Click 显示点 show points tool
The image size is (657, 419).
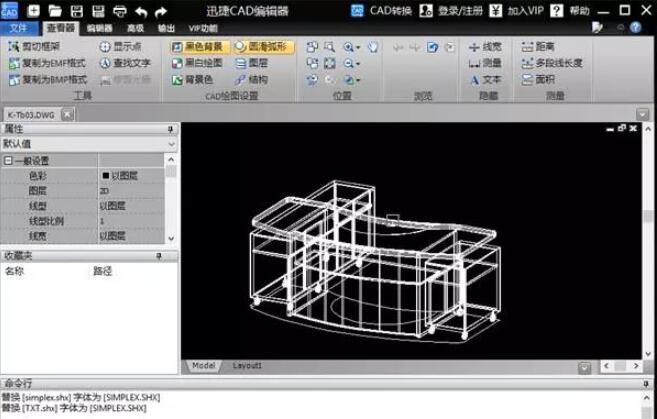120,47
